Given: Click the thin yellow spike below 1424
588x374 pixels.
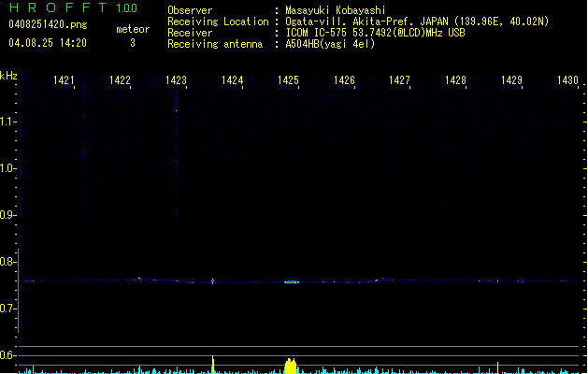Looking at the screenshot, I should pos(213,365).
